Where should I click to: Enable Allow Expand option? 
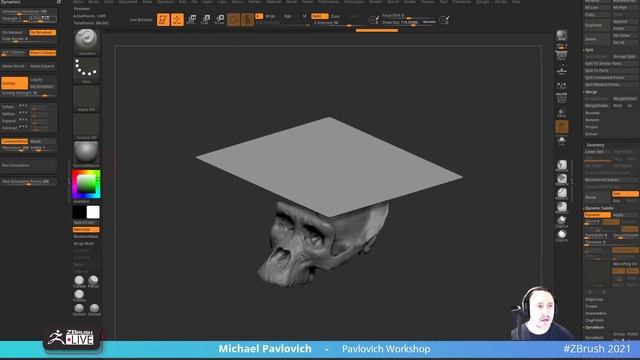(x=42, y=66)
